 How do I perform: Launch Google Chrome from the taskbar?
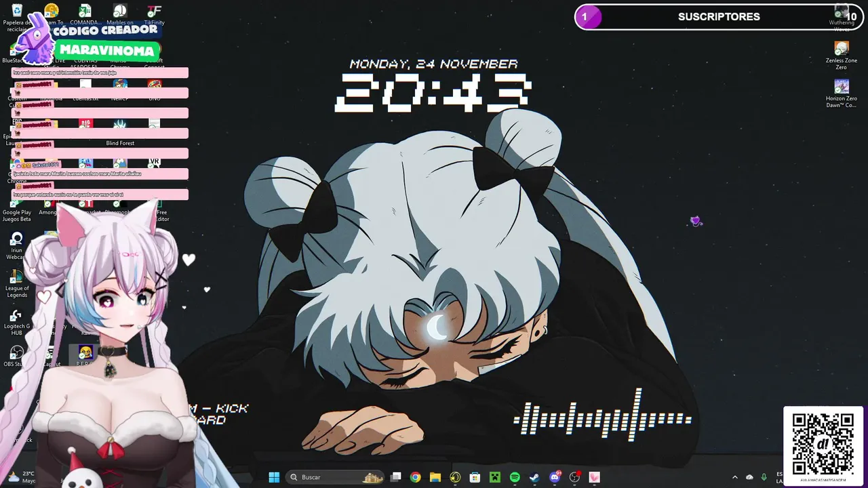(x=416, y=477)
